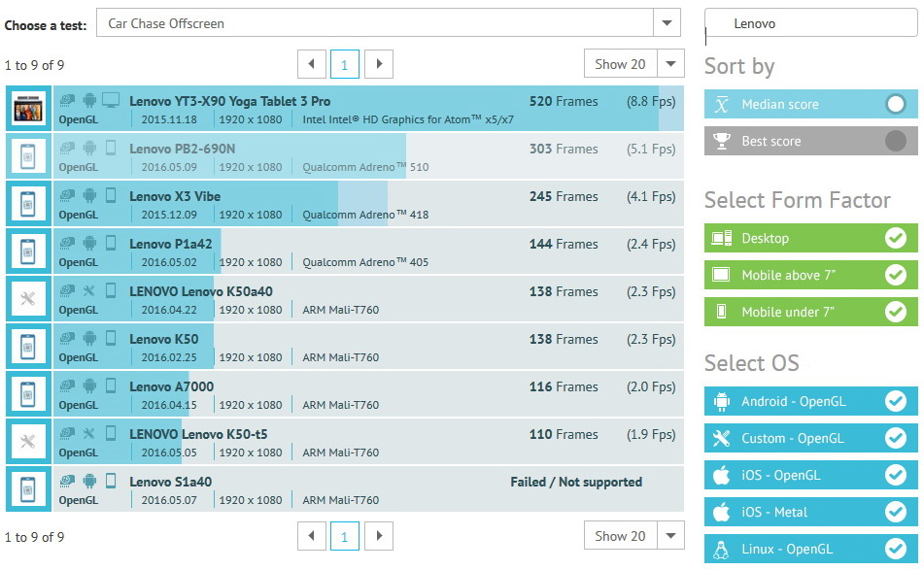Click the trophy icon next to Best score
Viewport: 924px width, 570px height.
721,142
